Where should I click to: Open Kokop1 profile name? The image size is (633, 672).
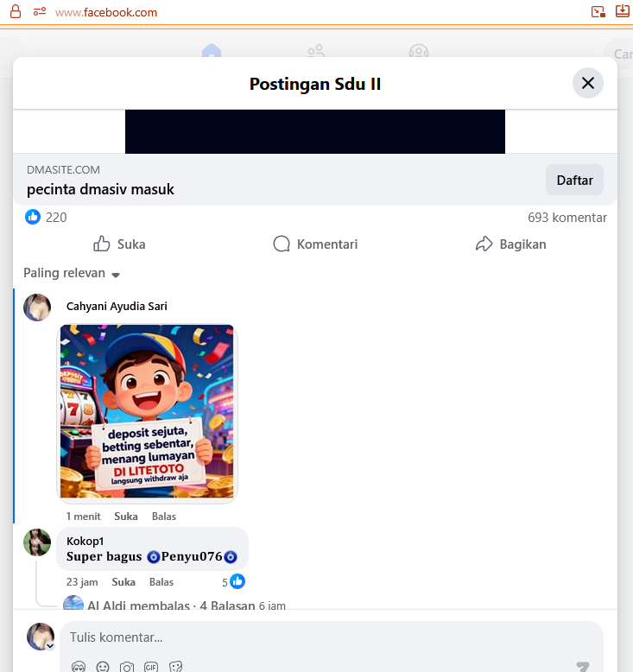tap(85, 542)
